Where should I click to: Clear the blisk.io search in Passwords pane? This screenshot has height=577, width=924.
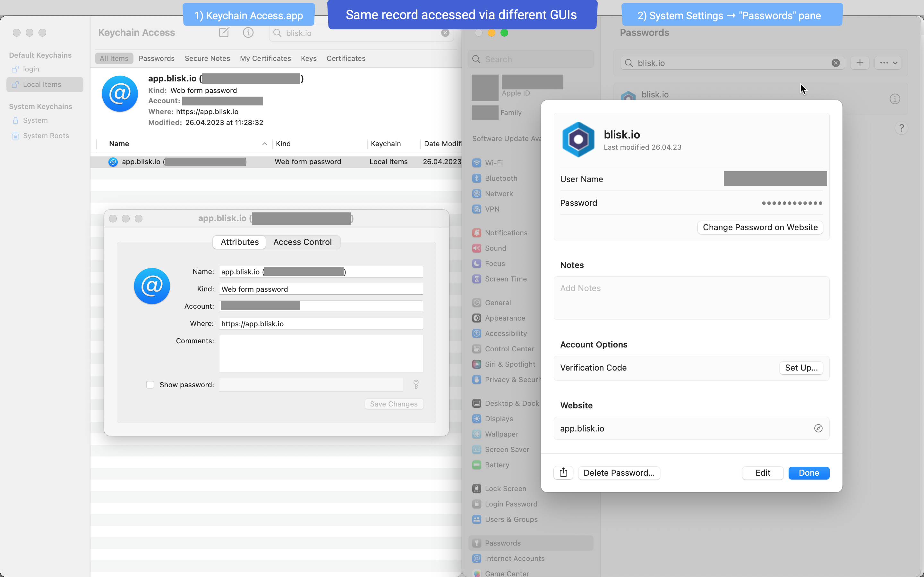pyautogui.click(x=835, y=63)
